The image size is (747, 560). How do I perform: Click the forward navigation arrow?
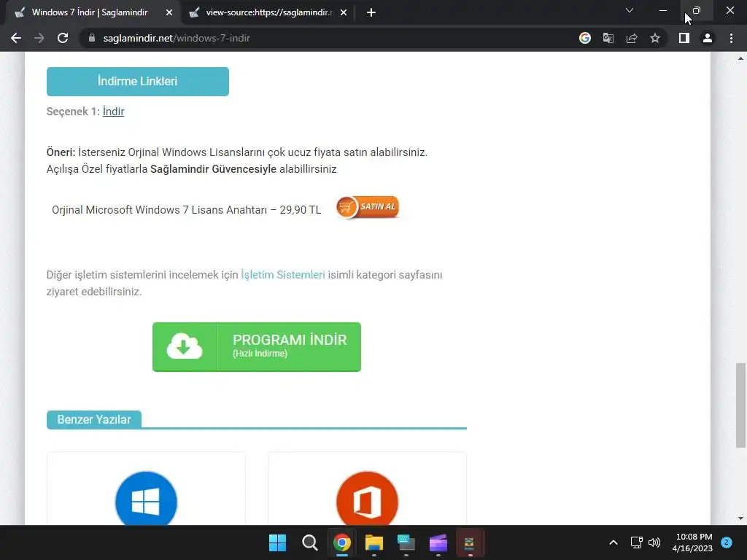(x=39, y=38)
